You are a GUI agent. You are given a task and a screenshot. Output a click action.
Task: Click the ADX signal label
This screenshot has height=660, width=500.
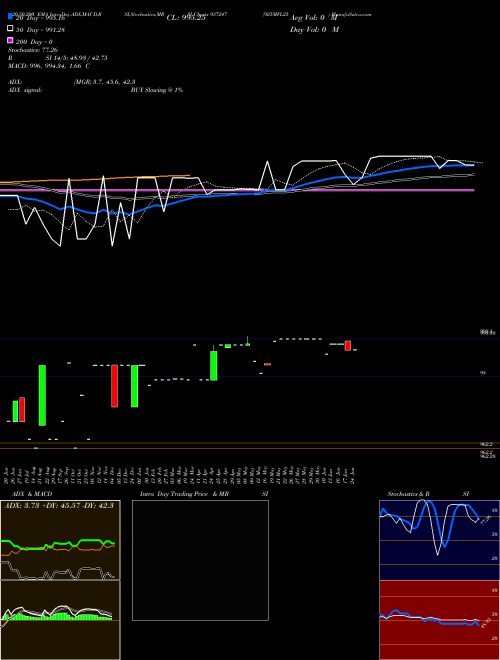25,90
